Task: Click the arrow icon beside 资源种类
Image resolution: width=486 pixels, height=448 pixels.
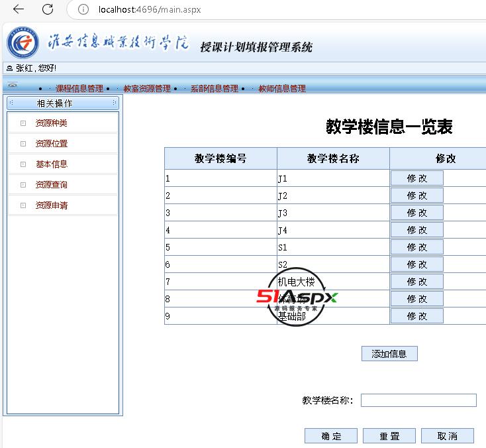Action: pyautogui.click(x=23, y=123)
